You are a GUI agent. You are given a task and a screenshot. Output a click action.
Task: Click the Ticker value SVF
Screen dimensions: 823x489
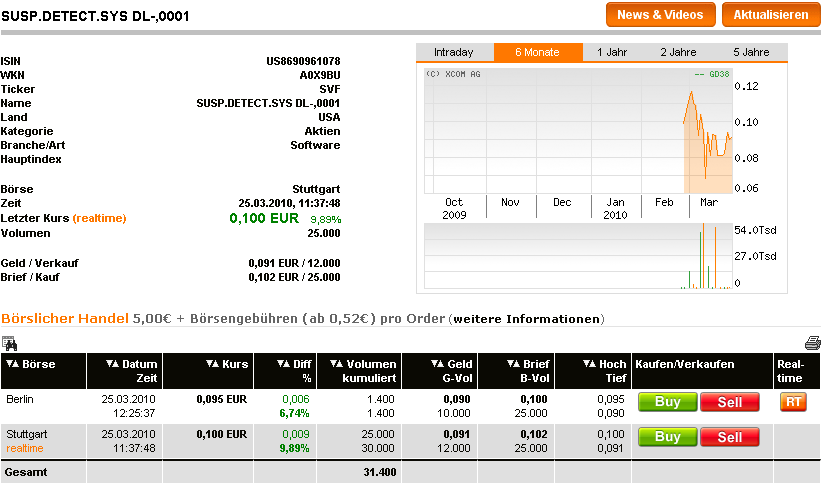pos(330,89)
